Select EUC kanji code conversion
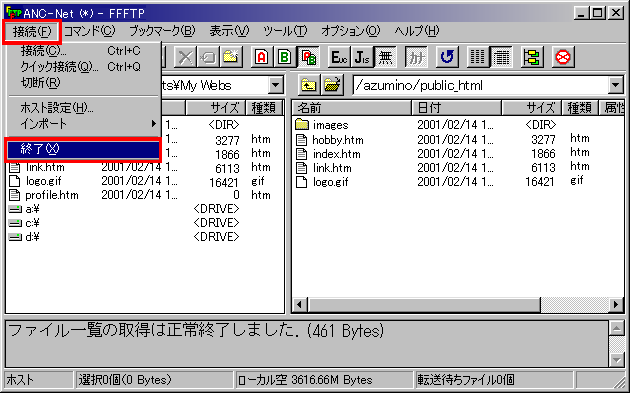 point(339,57)
